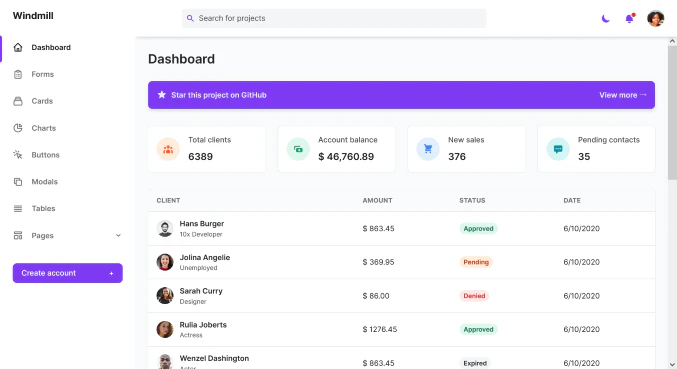Select Tables in the sidebar

[x=43, y=208]
